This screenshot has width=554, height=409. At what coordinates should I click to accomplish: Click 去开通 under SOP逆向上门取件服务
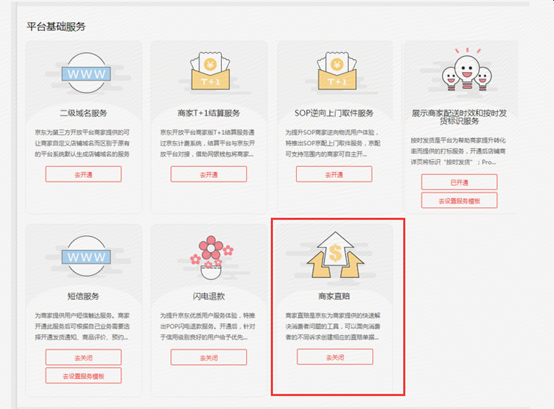click(x=334, y=174)
